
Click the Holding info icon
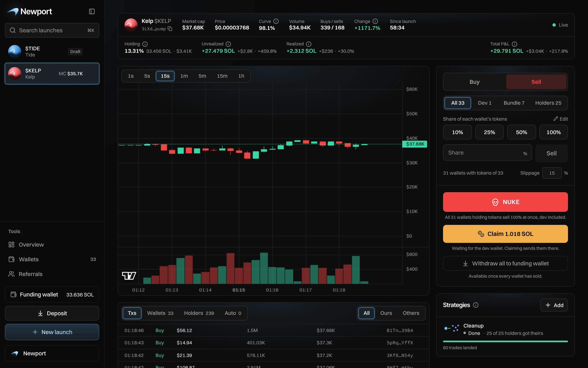[145, 44]
